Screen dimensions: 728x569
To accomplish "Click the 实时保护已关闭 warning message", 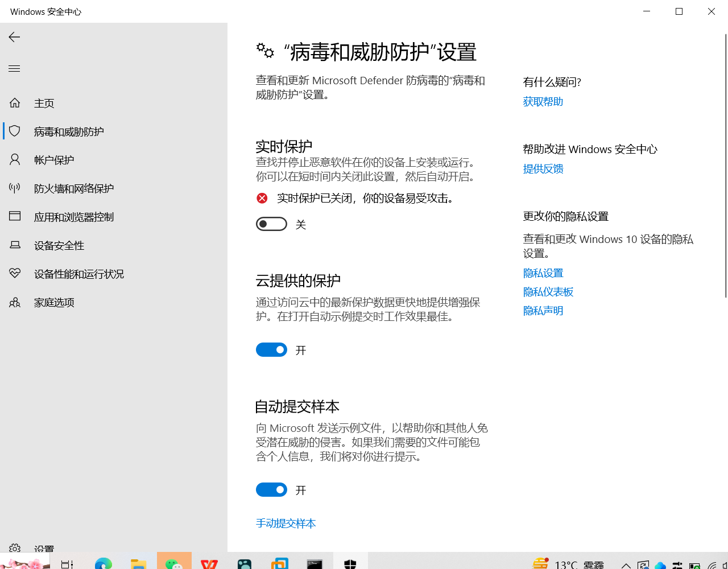I will tap(366, 198).
